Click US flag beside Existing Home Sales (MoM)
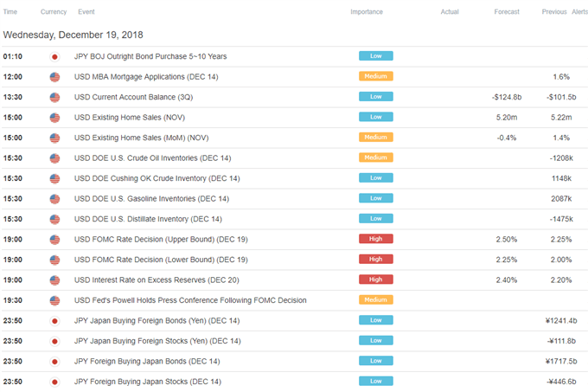 click(54, 138)
